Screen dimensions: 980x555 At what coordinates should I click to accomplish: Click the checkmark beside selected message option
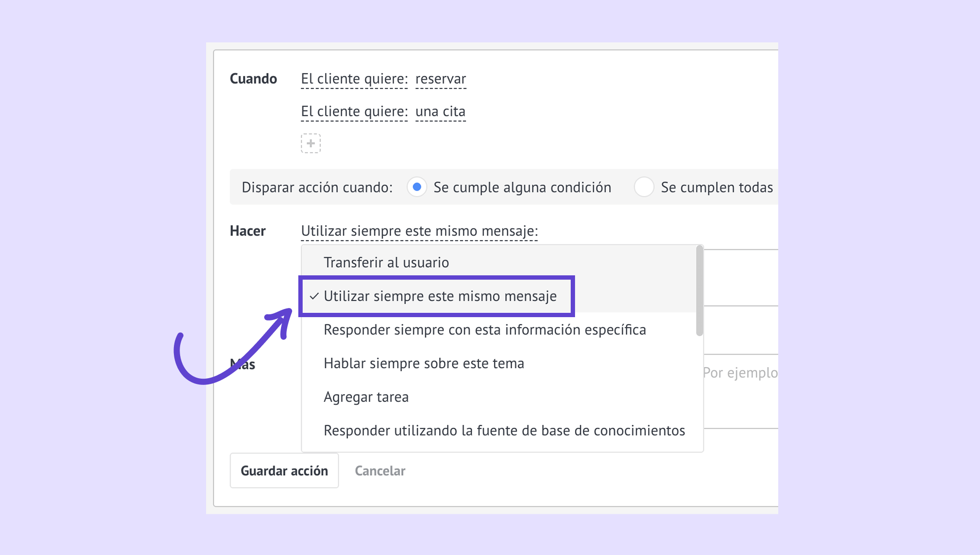(x=314, y=296)
